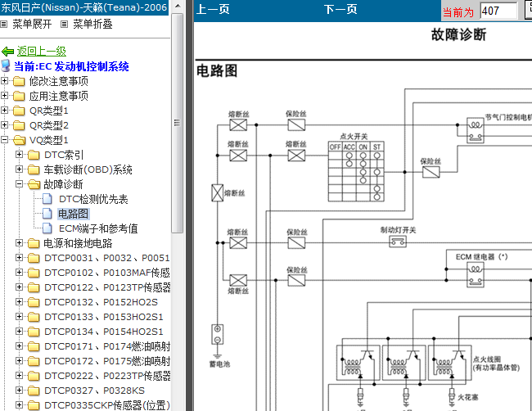Click the open VQ类型1 folder icon

coord(20,140)
